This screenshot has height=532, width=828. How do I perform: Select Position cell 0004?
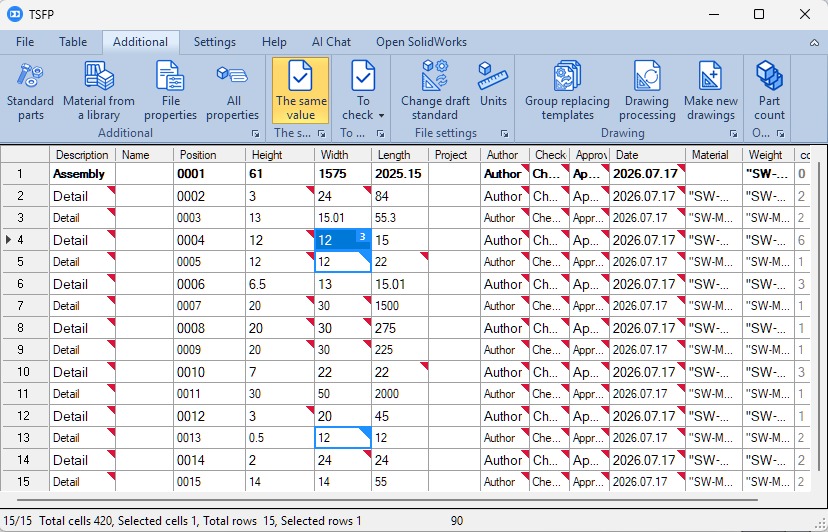[x=210, y=240]
